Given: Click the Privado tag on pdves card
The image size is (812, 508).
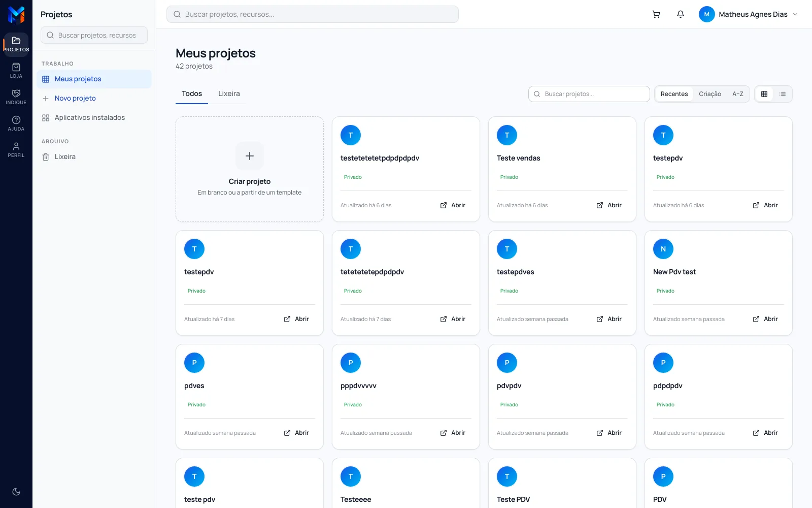Looking at the screenshot, I should tap(196, 405).
